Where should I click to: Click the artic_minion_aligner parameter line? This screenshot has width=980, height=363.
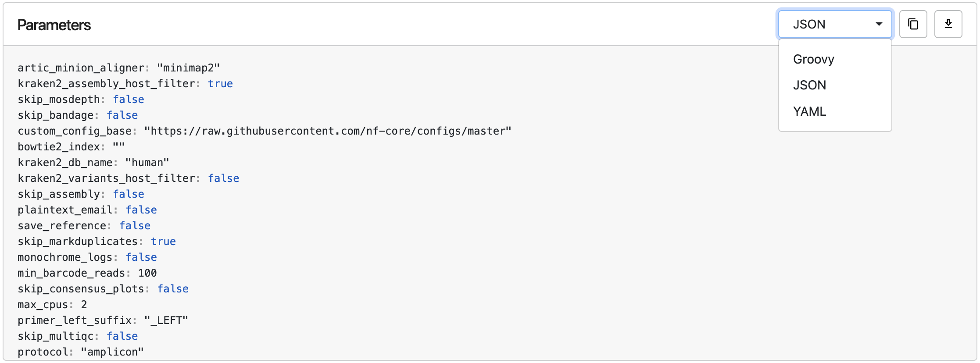tap(118, 68)
